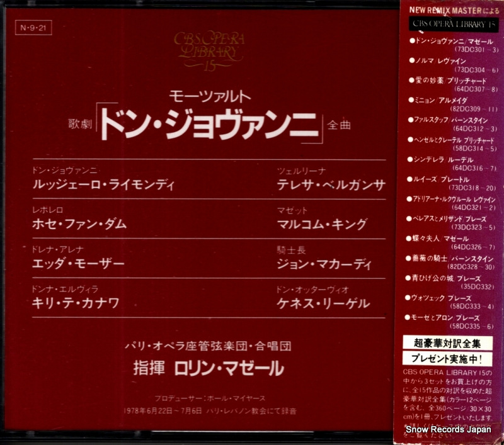Click the white box プレゼント実施中!
The image size is (504, 445).
[x=447, y=358]
